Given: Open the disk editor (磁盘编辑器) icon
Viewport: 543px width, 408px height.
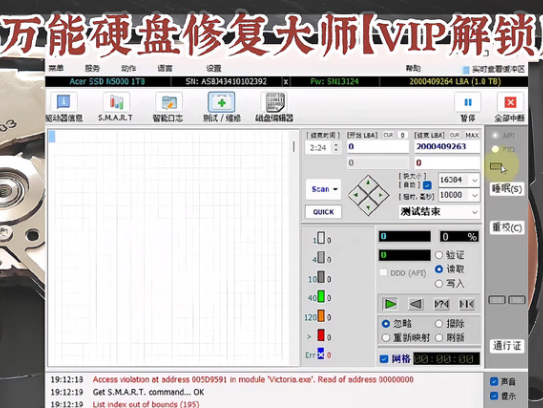Looking at the screenshot, I should [274, 102].
